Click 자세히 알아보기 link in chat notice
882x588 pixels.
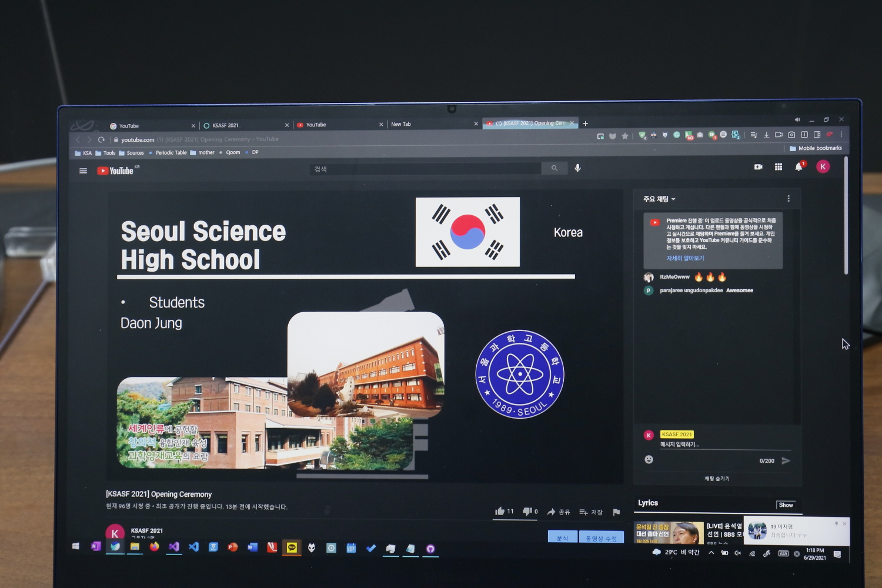pyautogui.click(x=685, y=258)
